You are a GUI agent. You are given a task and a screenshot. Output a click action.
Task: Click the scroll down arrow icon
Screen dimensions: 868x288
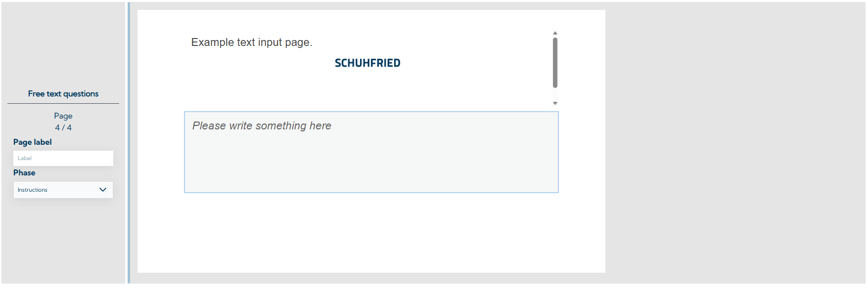tap(555, 103)
